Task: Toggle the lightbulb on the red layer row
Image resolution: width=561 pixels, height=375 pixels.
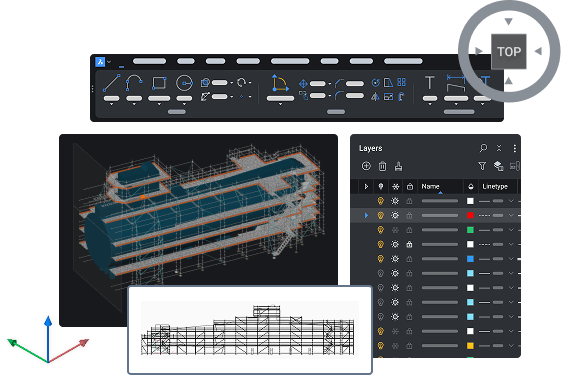Action: 381,215
